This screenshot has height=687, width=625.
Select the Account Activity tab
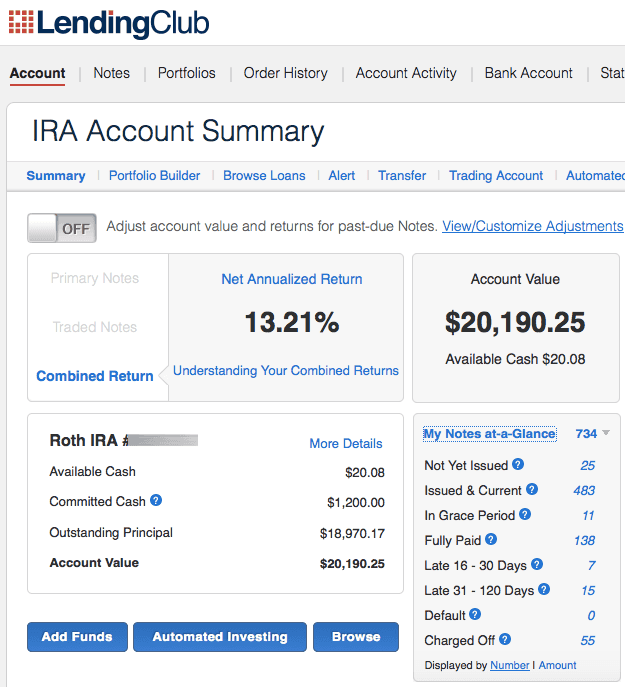[406, 73]
